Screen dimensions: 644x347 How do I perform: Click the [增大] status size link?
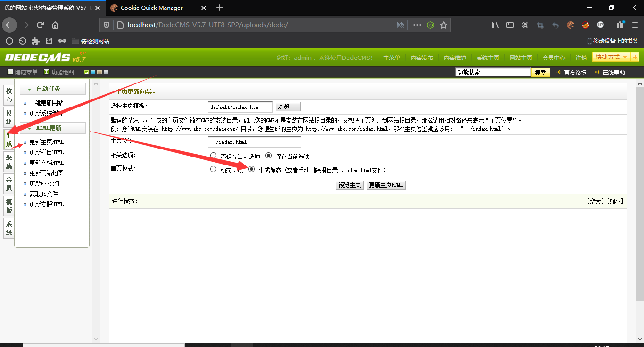[595, 201]
